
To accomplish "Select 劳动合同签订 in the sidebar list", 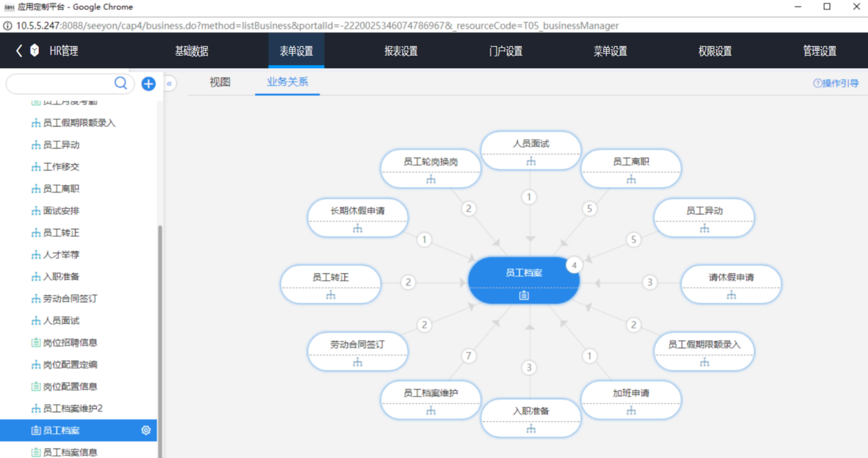I will tap(70, 299).
